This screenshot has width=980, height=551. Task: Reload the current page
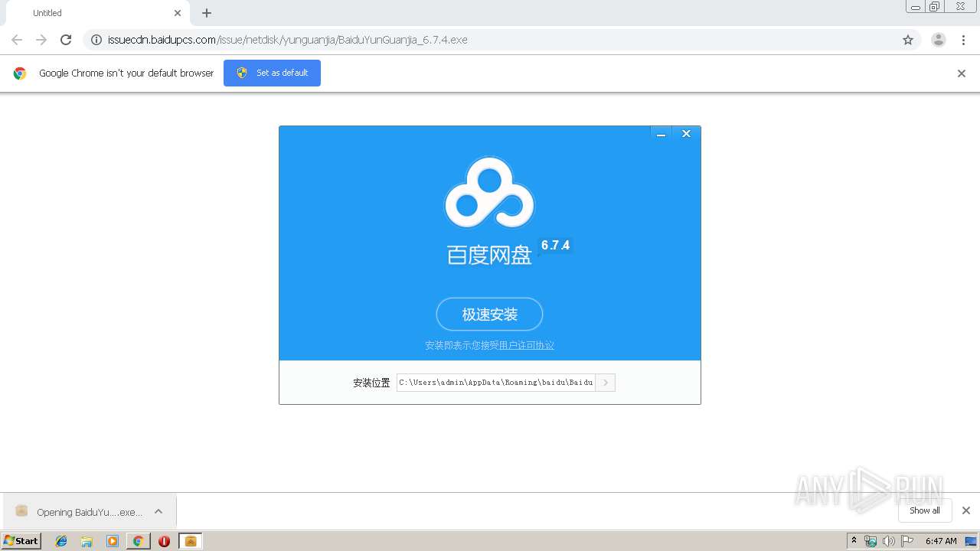[66, 40]
